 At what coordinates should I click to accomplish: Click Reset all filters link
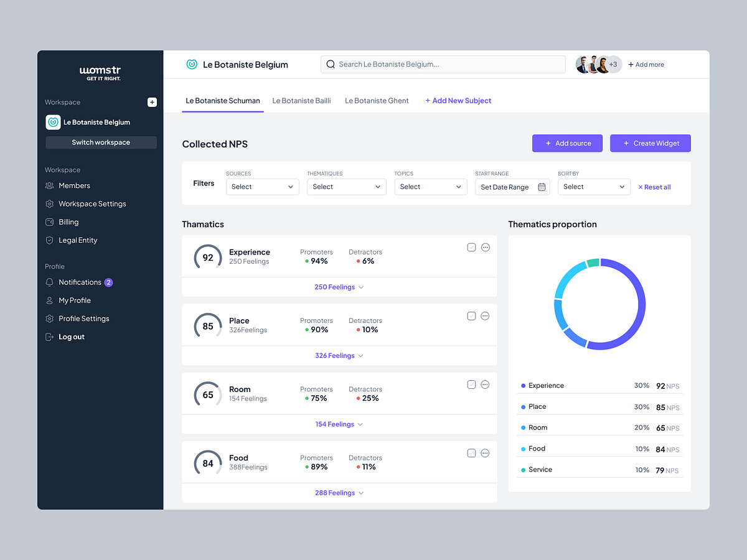pyautogui.click(x=654, y=187)
